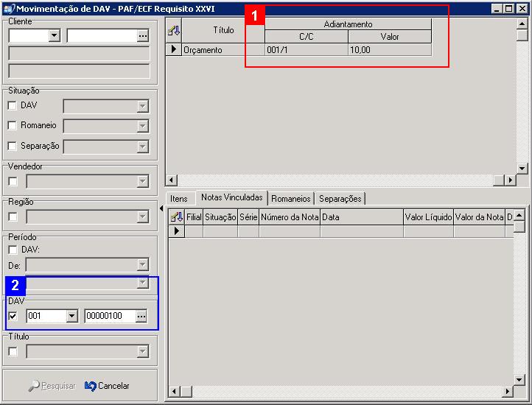Click the Título column header
The image size is (532, 405).
coord(223,30)
